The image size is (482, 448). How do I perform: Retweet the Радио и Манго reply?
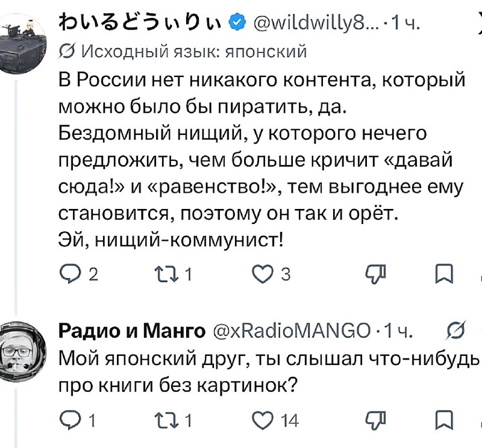[166, 420]
